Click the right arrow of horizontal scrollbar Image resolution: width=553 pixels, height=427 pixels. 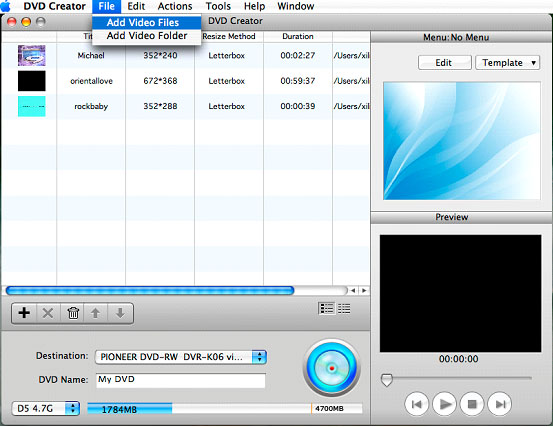pos(364,291)
